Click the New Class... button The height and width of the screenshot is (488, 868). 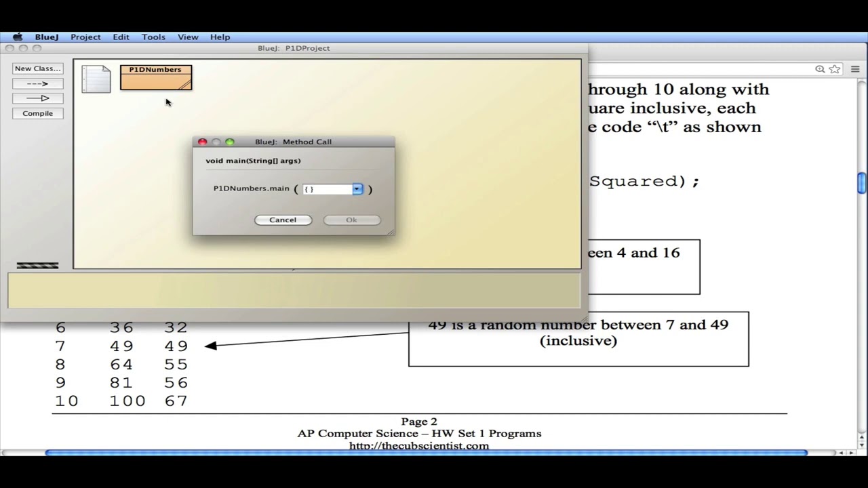point(37,68)
